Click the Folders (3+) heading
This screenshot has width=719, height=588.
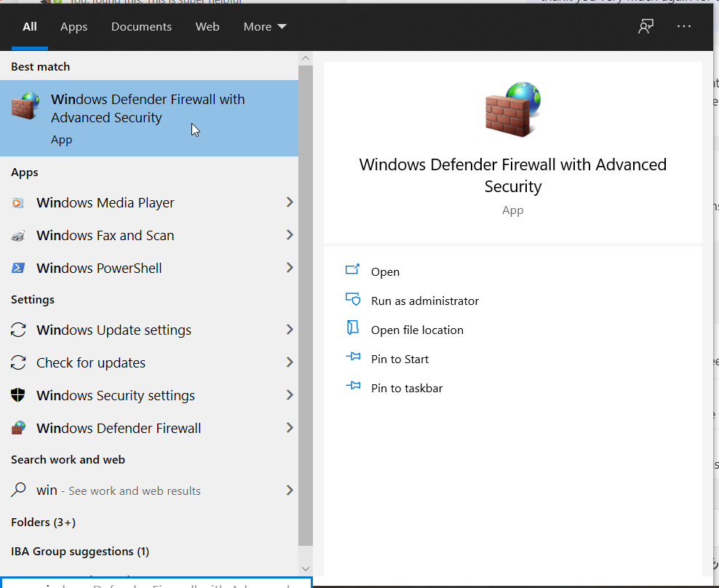[x=43, y=522]
